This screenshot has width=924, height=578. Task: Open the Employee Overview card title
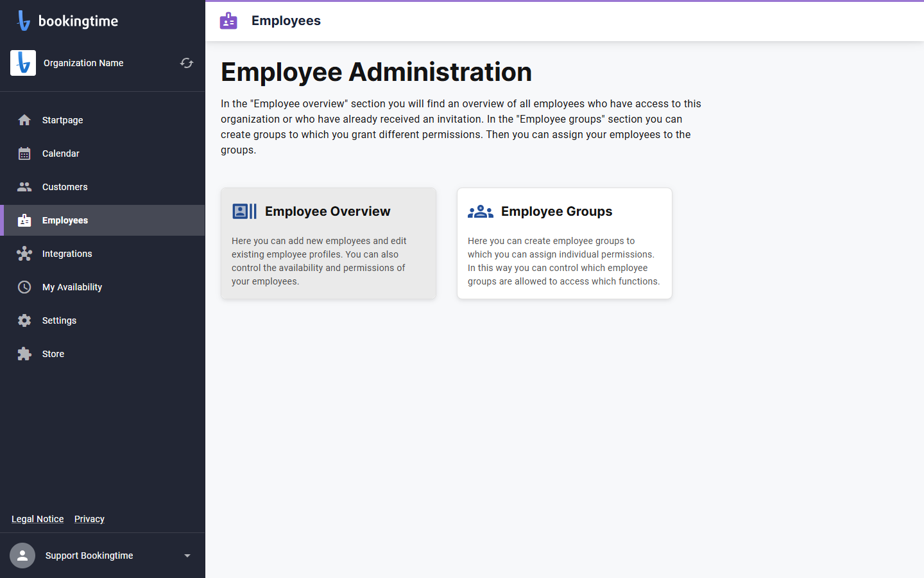pyautogui.click(x=328, y=211)
